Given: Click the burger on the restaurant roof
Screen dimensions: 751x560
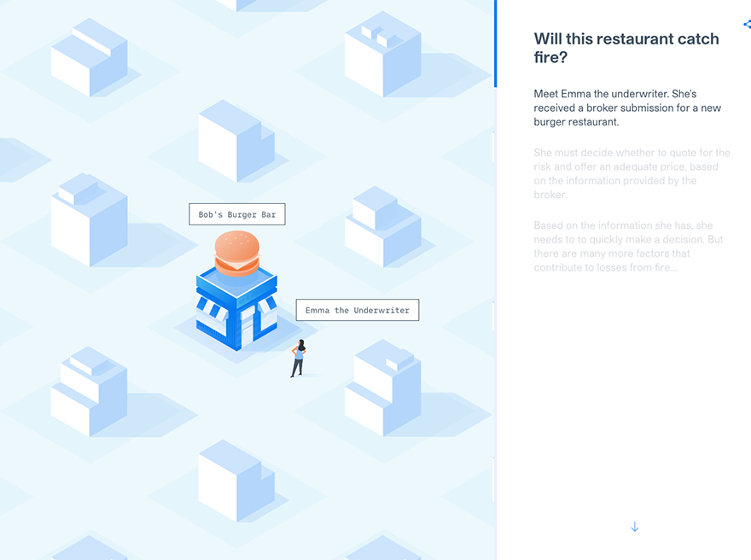Looking at the screenshot, I should (237, 254).
